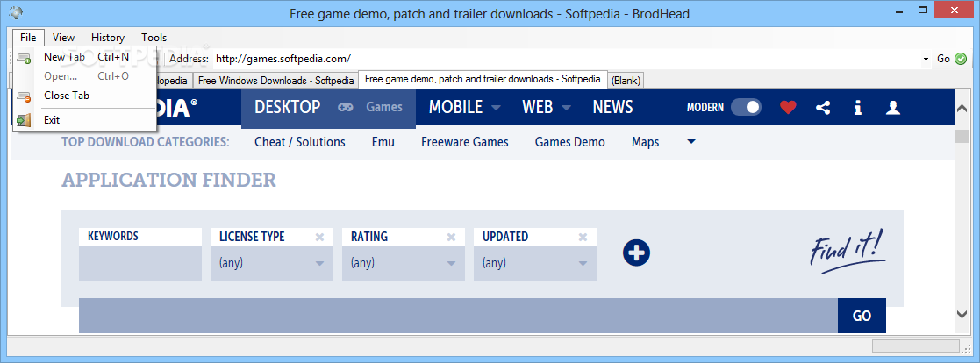This screenshot has height=363, width=980.
Task: Click the address URL field
Action: pos(566,59)
